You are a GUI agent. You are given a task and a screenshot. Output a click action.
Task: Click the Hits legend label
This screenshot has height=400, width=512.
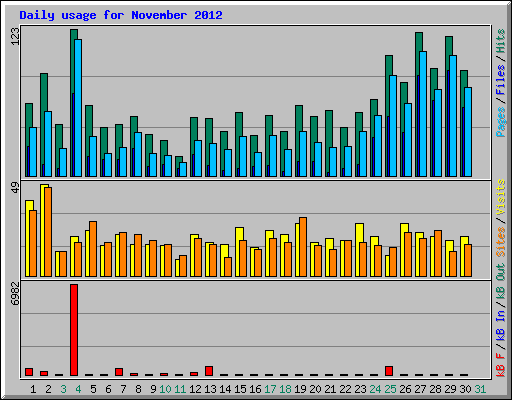[501, 41]
